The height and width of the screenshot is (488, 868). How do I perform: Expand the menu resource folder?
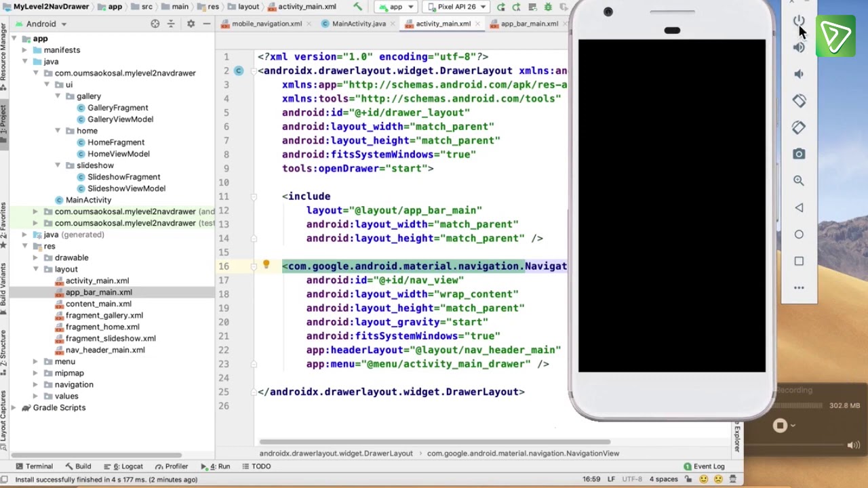(35, 362)
